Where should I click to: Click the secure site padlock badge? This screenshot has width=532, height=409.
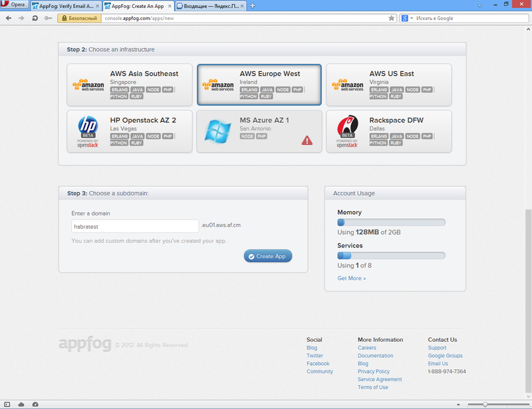[x=79, y=19]
